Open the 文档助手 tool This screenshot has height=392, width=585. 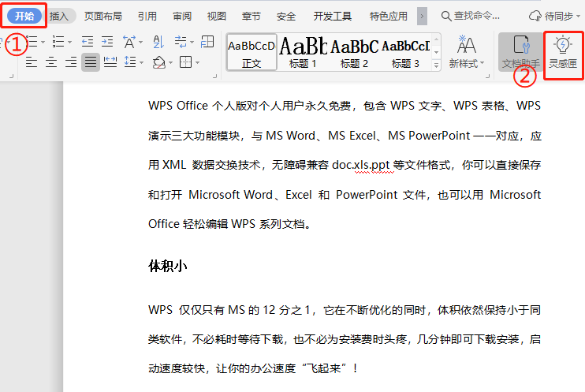(x=519, y=51)
